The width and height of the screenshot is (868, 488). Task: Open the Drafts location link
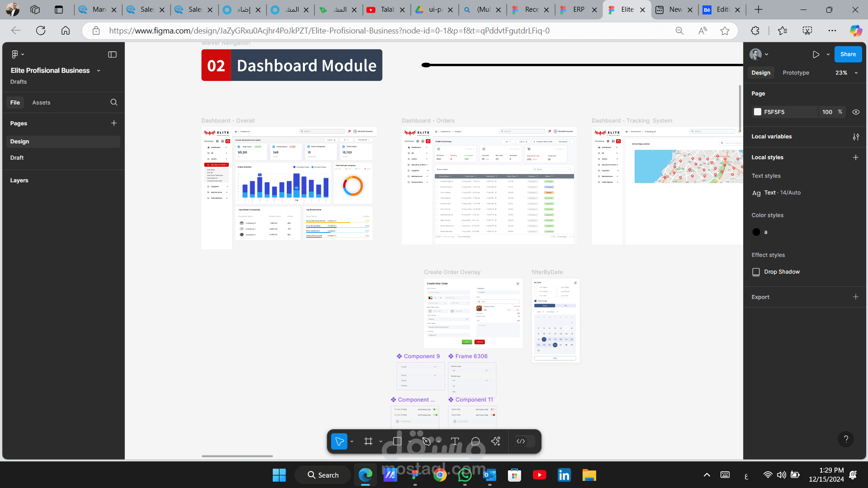19,82
